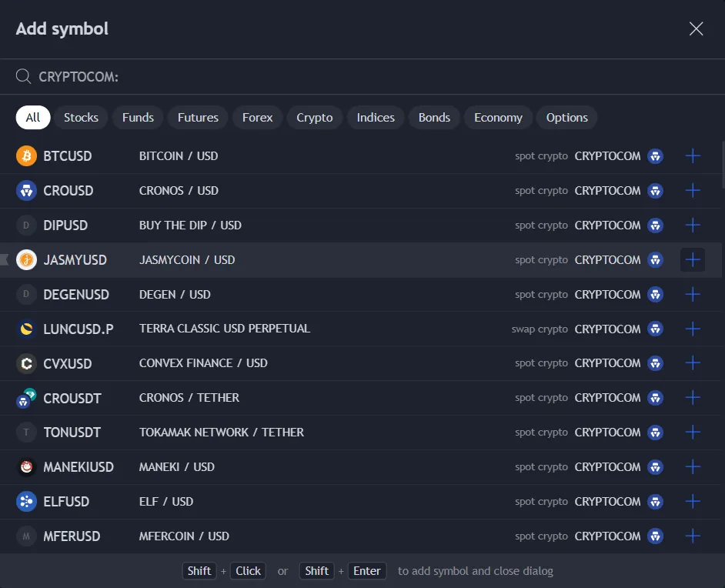Image resolution: width=725 pixels, height=588 pixels.
Task: Choose the DEGENUSD symbol name
Action: (76, 295)
